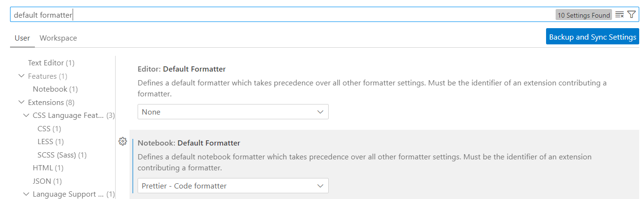Select the User settings tab
644x199 pixels.
click(22, 38)
